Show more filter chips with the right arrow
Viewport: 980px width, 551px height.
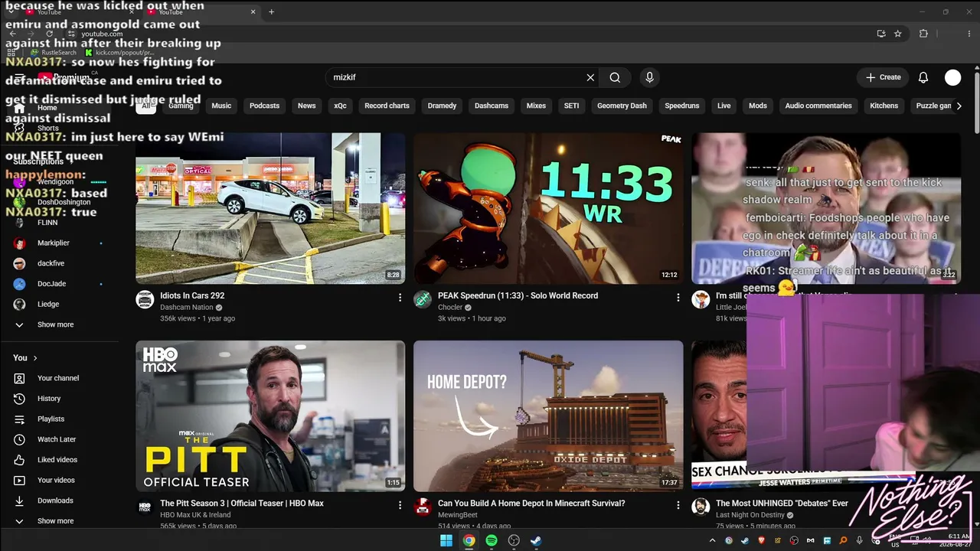click(959, 106)
